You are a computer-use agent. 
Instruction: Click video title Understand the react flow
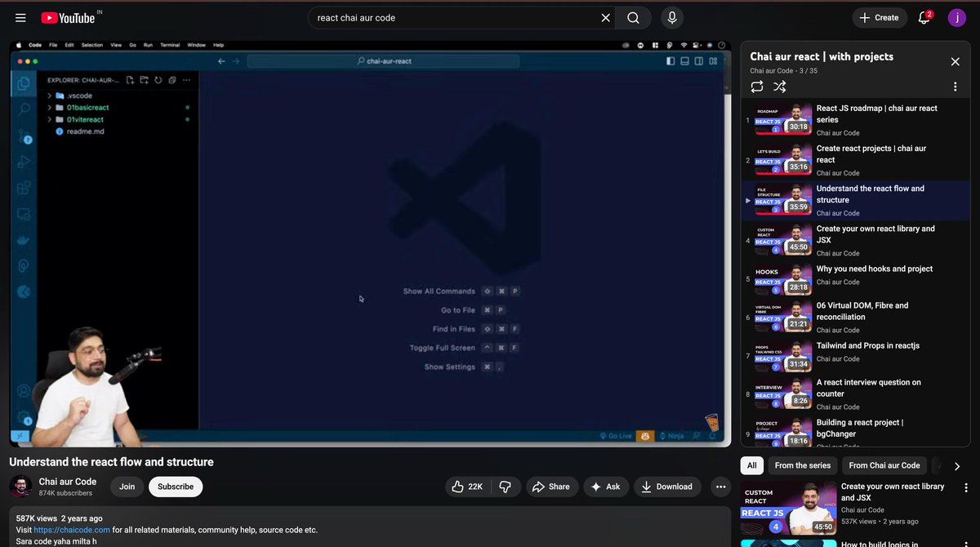coord(111,462)
